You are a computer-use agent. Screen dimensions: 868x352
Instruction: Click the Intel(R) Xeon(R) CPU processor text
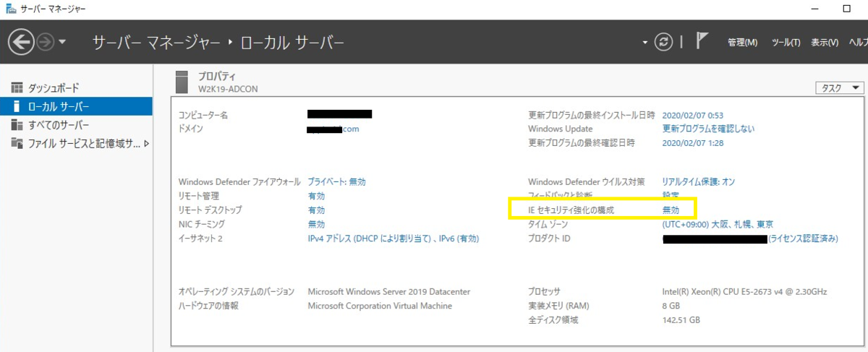744,292
